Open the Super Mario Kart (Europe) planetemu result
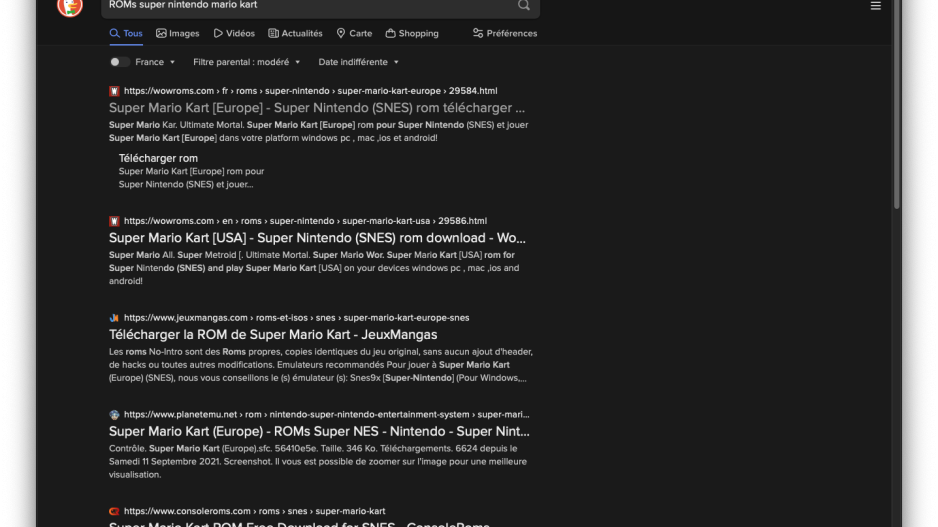Image resolution: width=938 pixels, height=527 pixels. coord(319,432)
